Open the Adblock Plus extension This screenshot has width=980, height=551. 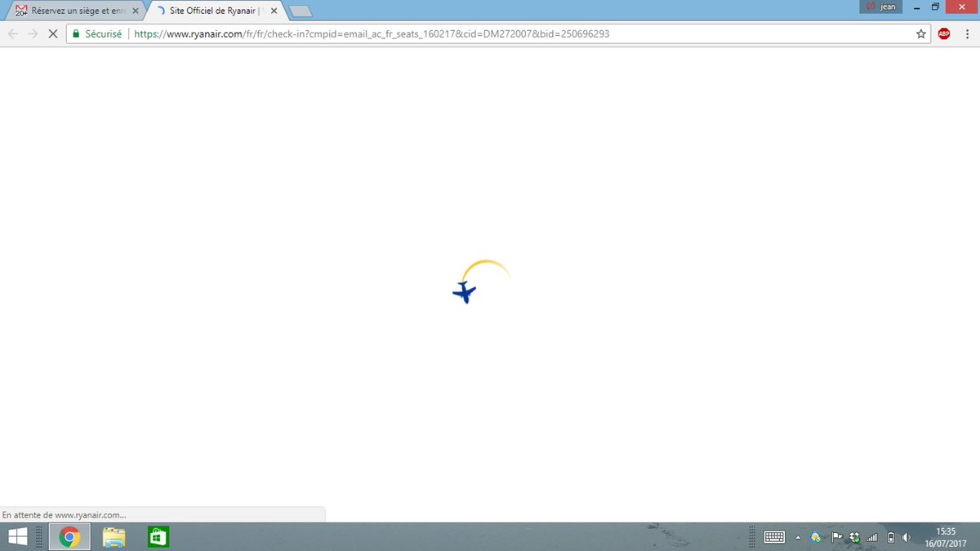tap(944, 33)
